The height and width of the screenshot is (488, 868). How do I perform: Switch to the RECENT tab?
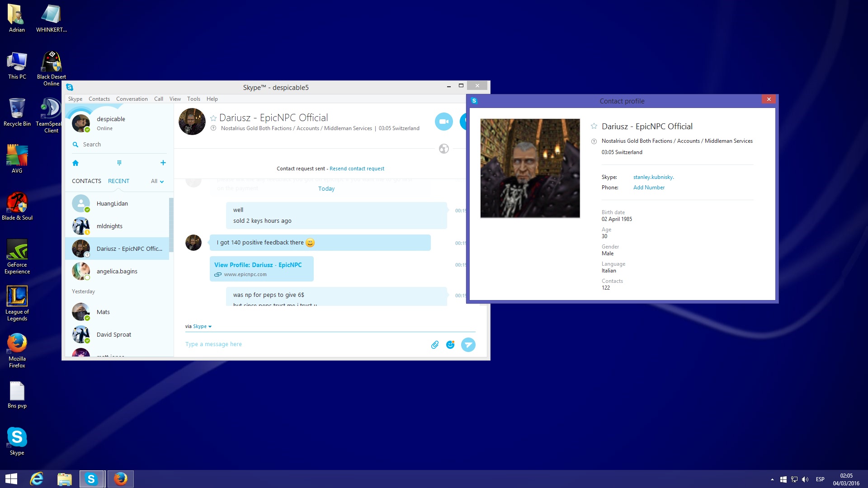click(x=118, y=181)
